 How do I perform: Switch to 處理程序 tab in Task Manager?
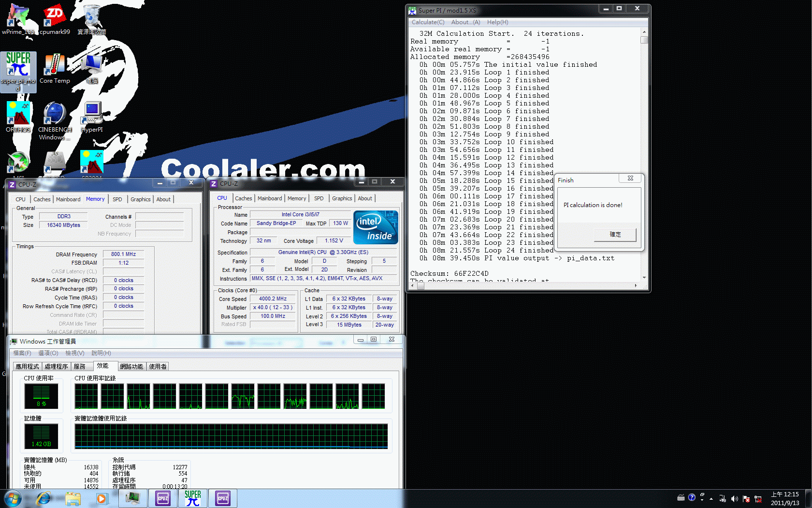click(x=57, y=367)
